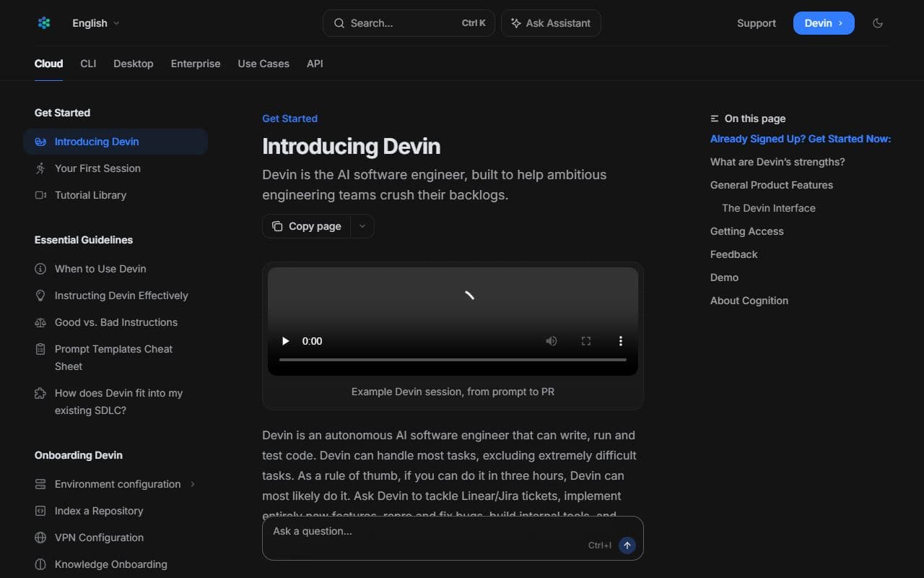
Task: Click the Devin docs logo icon
Action: pyautogui.click(x=44, y=23)
